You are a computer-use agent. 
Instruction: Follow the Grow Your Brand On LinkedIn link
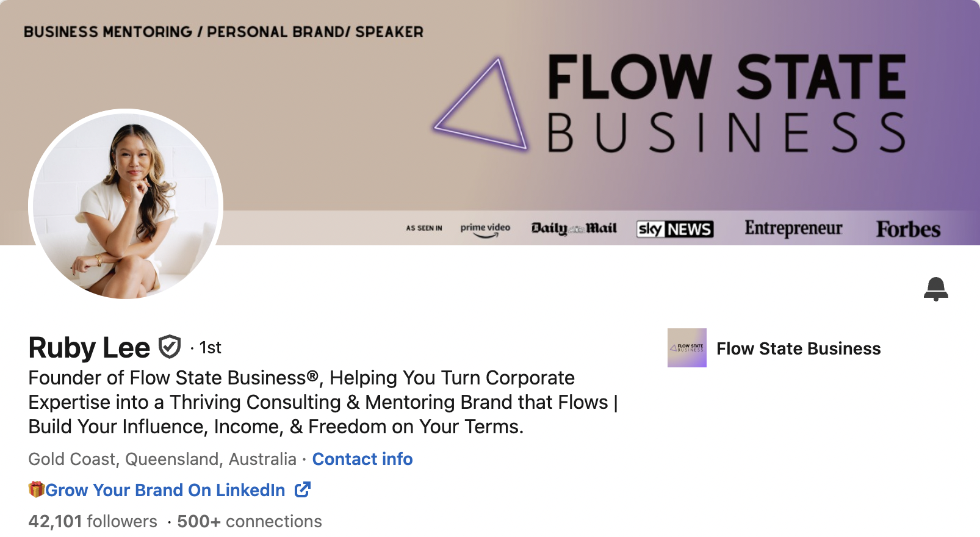165,490
